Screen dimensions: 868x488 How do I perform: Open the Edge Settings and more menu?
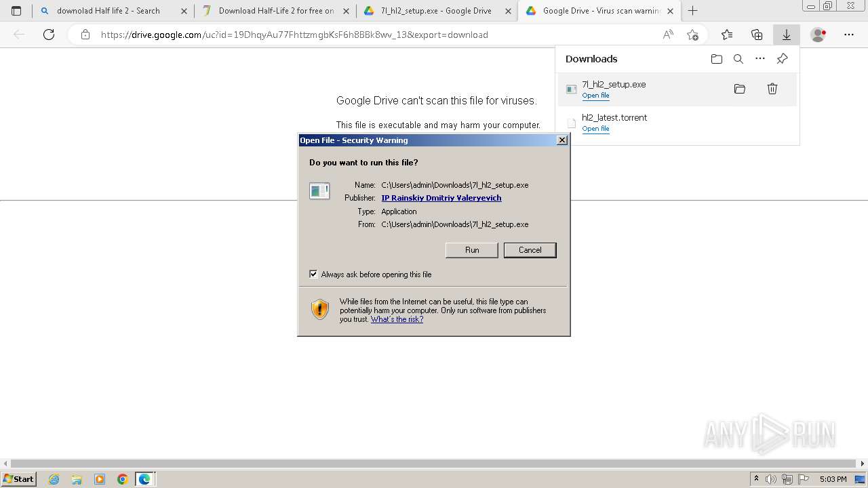[x=849, y=35]
